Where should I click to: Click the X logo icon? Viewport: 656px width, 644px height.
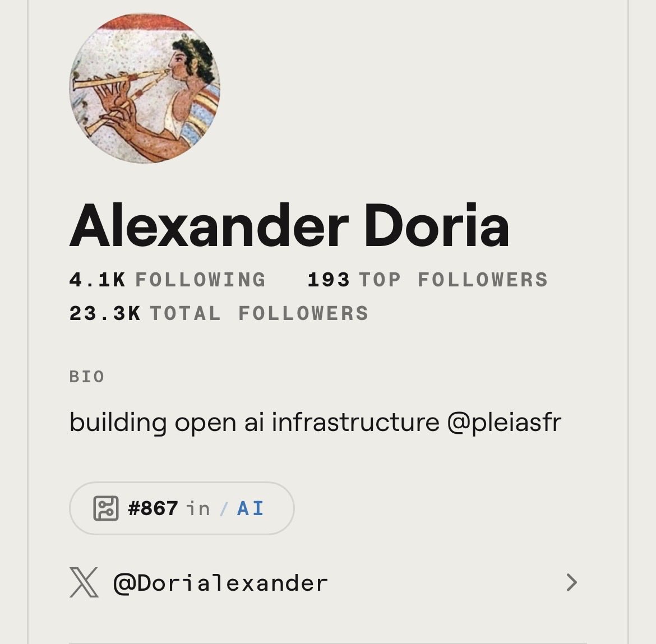84,582
